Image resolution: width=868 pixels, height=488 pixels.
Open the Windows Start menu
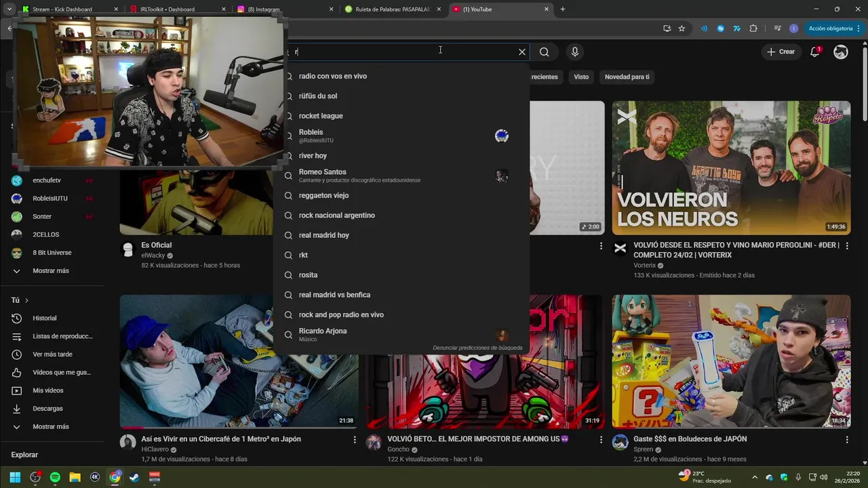[15, 477]
